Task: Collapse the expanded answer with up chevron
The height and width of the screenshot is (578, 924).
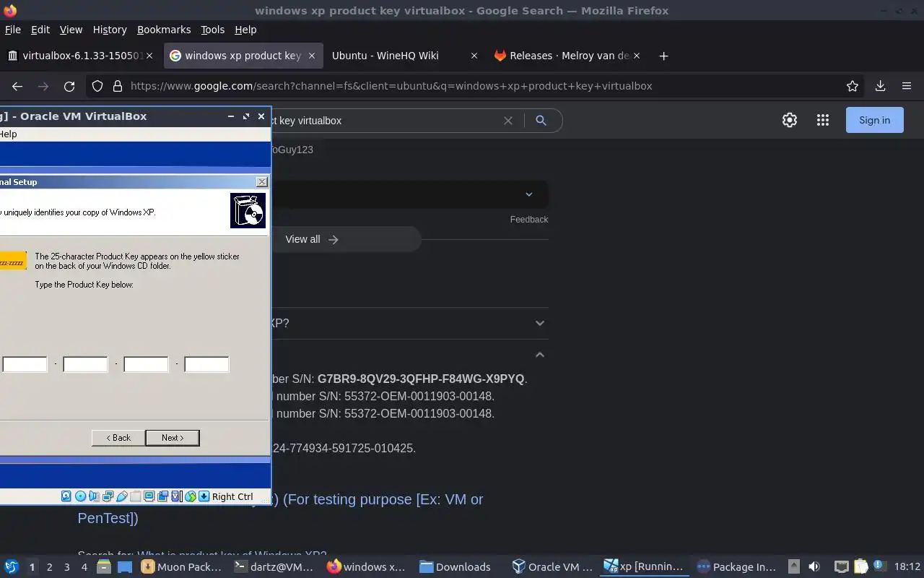Action: click(540, 355)
